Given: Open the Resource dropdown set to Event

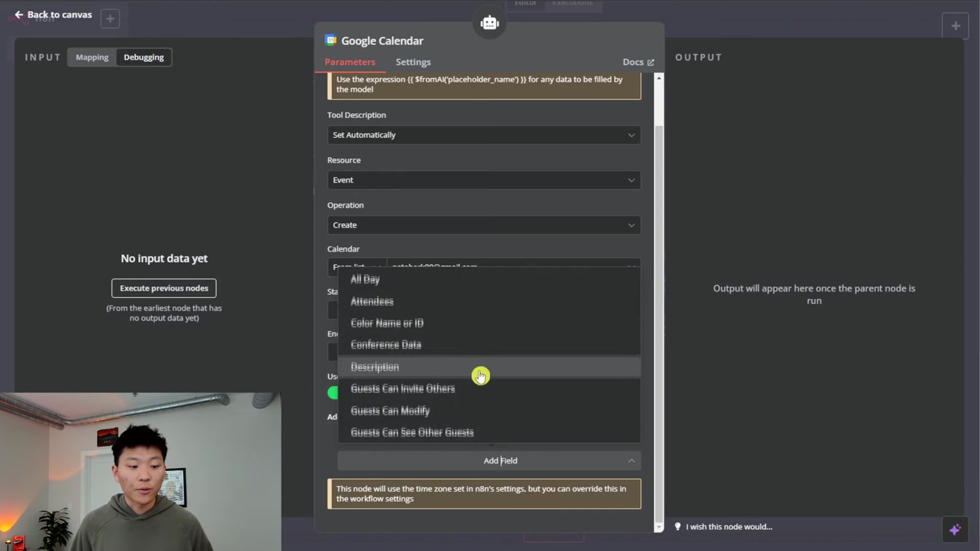Looking at the screenshot, I should [x=484, y=180].
